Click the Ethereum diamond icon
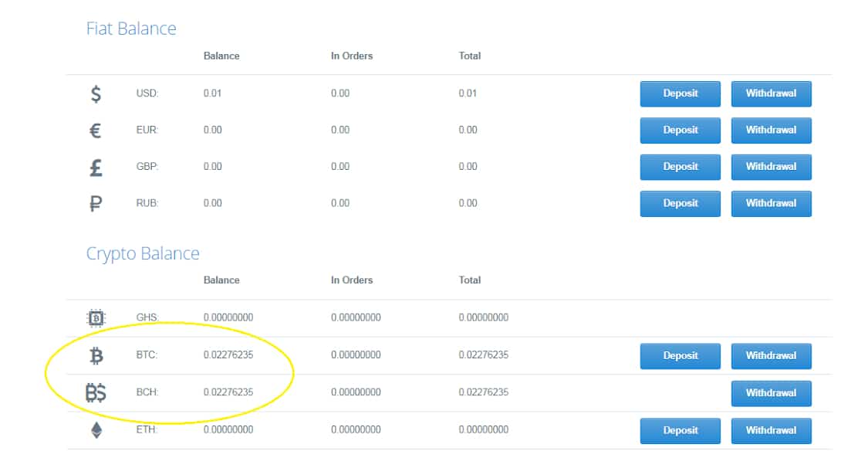This screenshot has width=868, height=458. click(x=96, y=430)
